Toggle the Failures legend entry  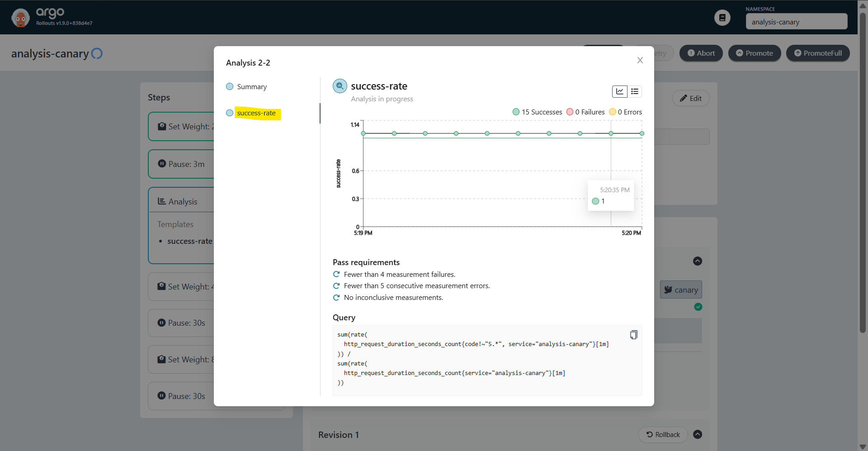tap(585, 112)
